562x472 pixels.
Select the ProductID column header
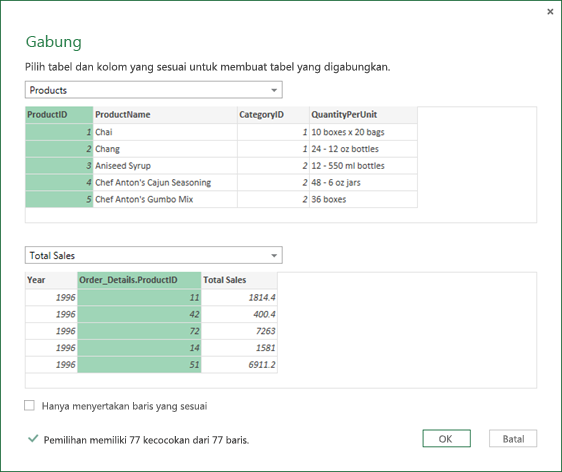point(59,115)
